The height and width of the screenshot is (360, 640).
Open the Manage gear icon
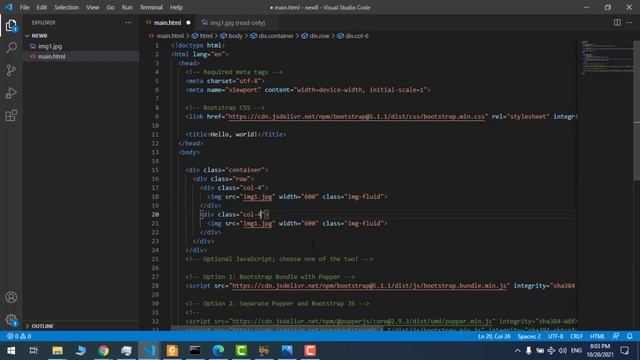[x=11, y=320]
